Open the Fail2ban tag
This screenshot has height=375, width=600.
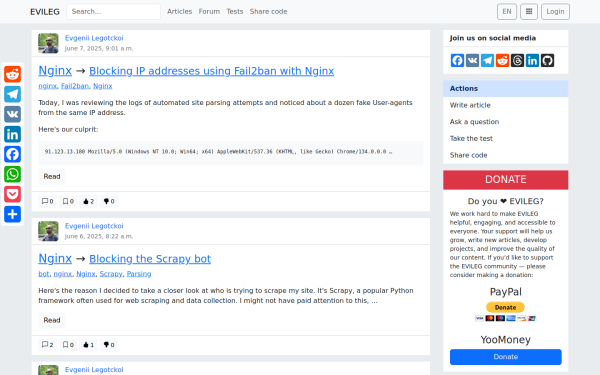tap(75, 86)
